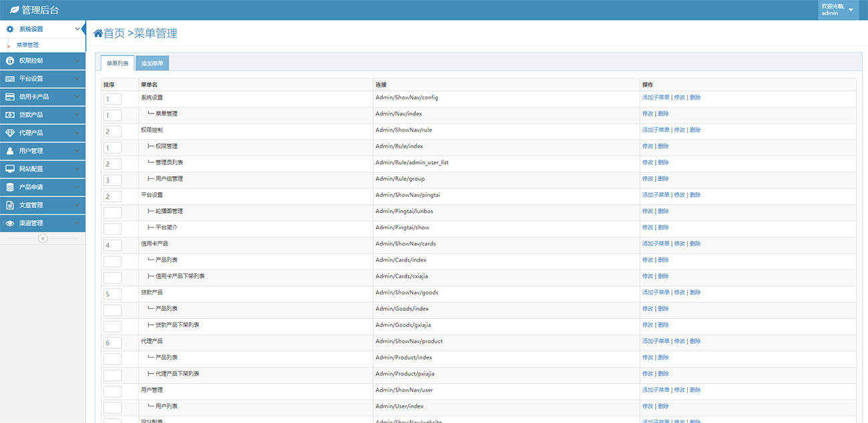Click the 贷款产品 money icon in sidebar
The image size is (868, 423).
pos(10,115)
